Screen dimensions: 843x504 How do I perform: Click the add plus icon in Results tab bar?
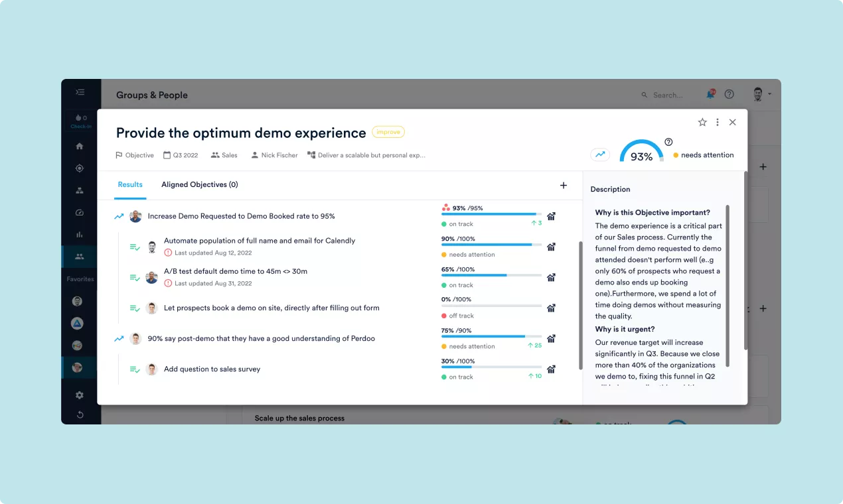coord(564,186)
